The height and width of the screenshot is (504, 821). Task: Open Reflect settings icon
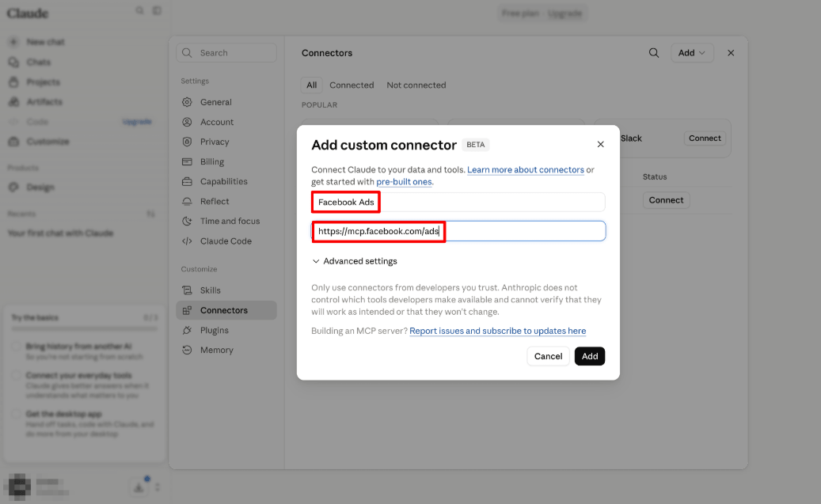[x=187, y=202]
